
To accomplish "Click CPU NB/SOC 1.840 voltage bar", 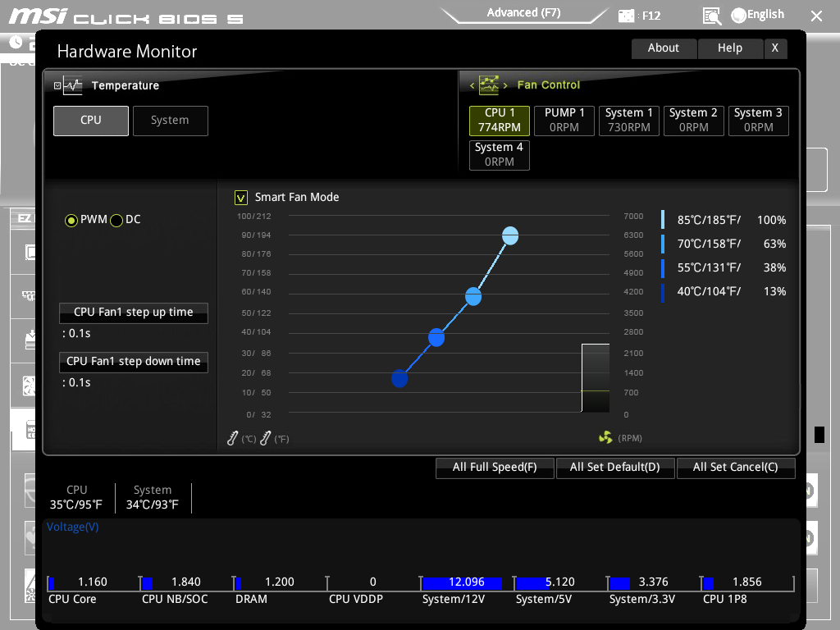I will (186, 582).
